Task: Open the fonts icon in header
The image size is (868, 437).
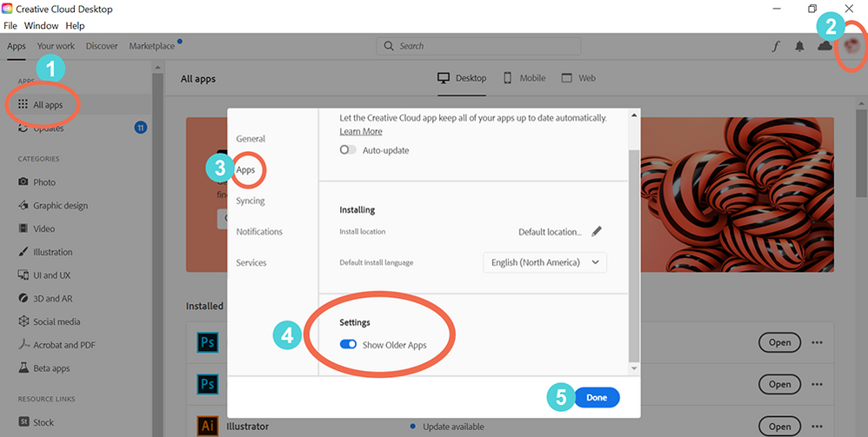Action: click(x=776, y=46)
